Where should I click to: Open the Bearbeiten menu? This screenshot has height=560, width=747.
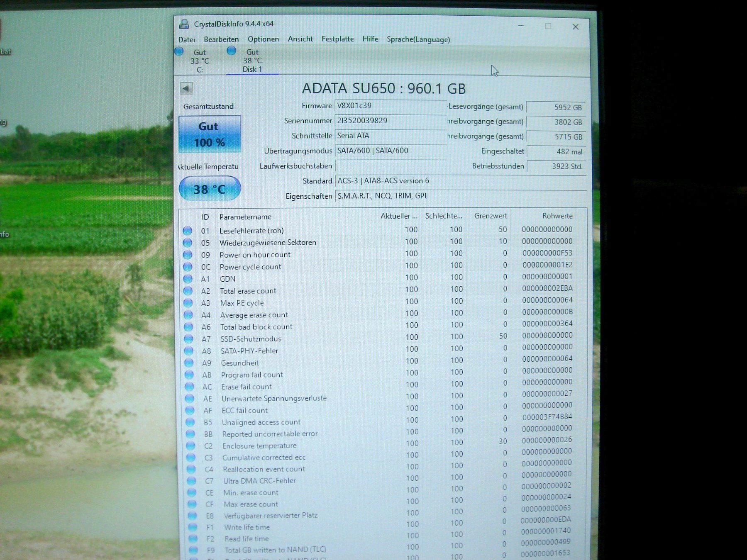click(221, 39)
